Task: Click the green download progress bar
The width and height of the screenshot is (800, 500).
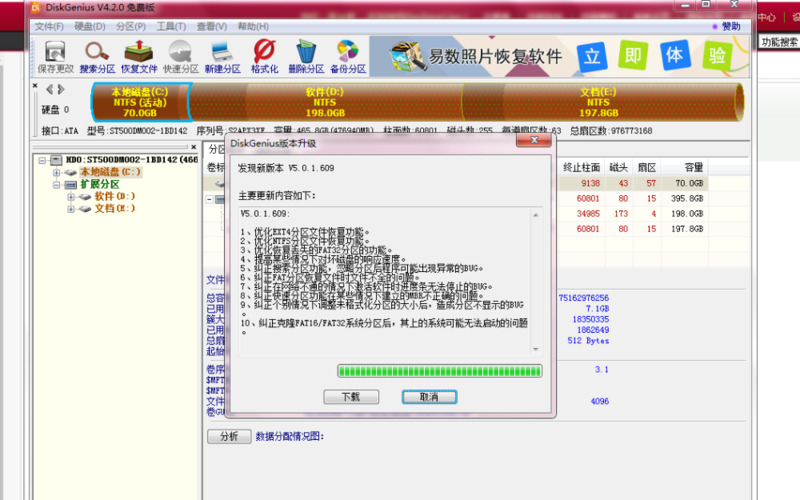Action: tap(439, 371)
